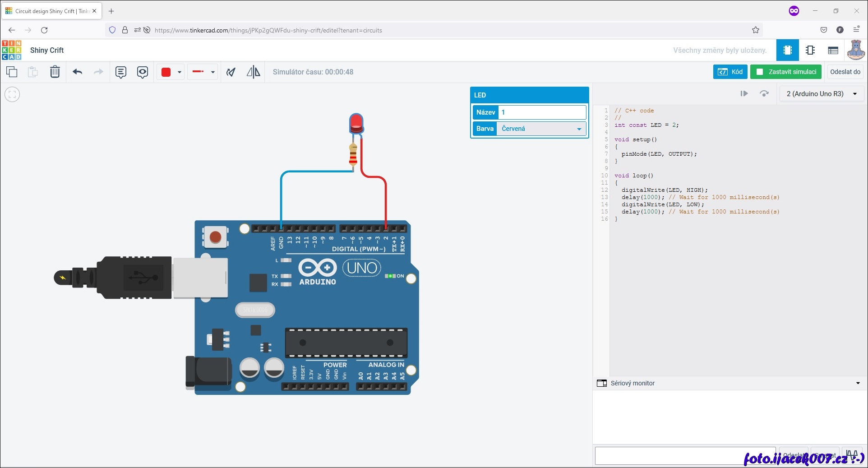Click the copy icon in toolbar
Screen dimensions: 868x468
pyautogui.click(x=12, y=72)
